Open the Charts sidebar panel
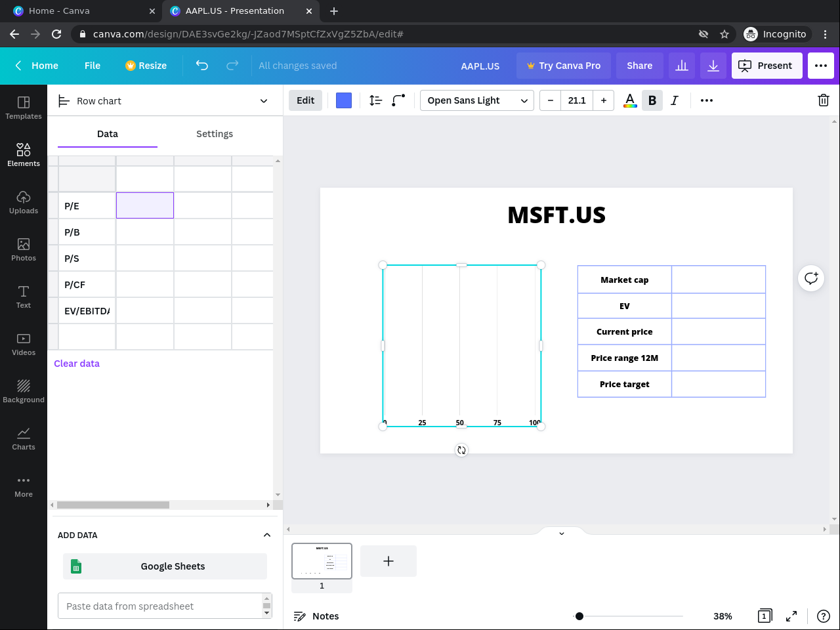This screenshot has height=630, width=840. tap(24, 438)
